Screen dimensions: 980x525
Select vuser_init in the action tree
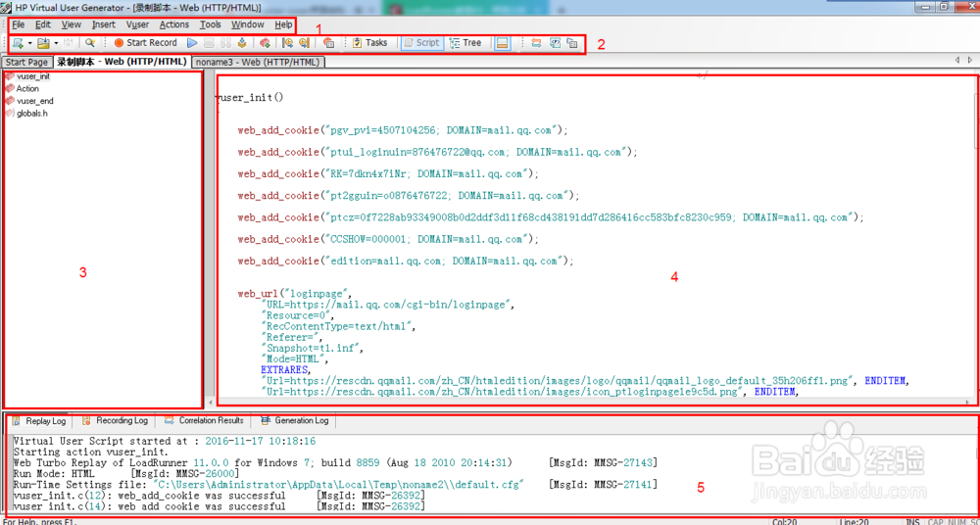[33, 76]
